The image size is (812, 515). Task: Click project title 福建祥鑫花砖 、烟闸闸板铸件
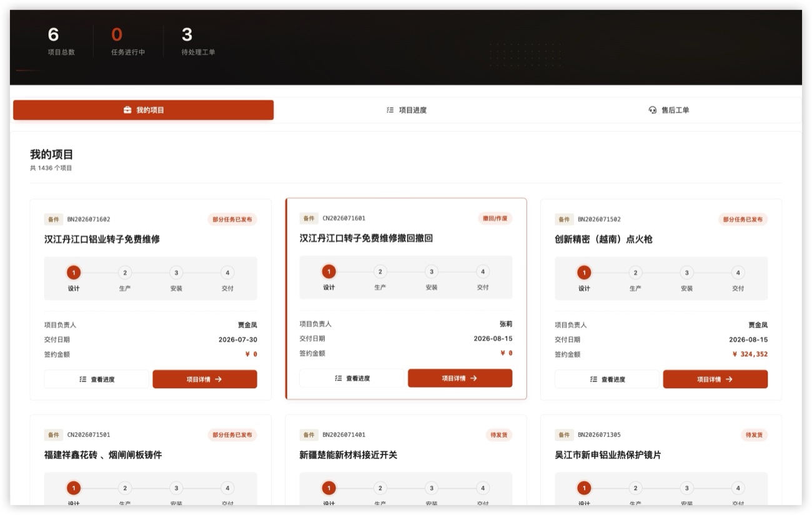[x=103, y=454]
